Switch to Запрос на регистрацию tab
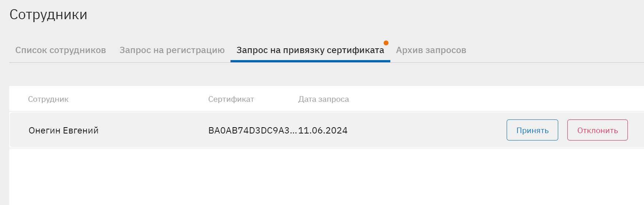The height and width of the screenshot is (205, 644). (x=172, y=50)
